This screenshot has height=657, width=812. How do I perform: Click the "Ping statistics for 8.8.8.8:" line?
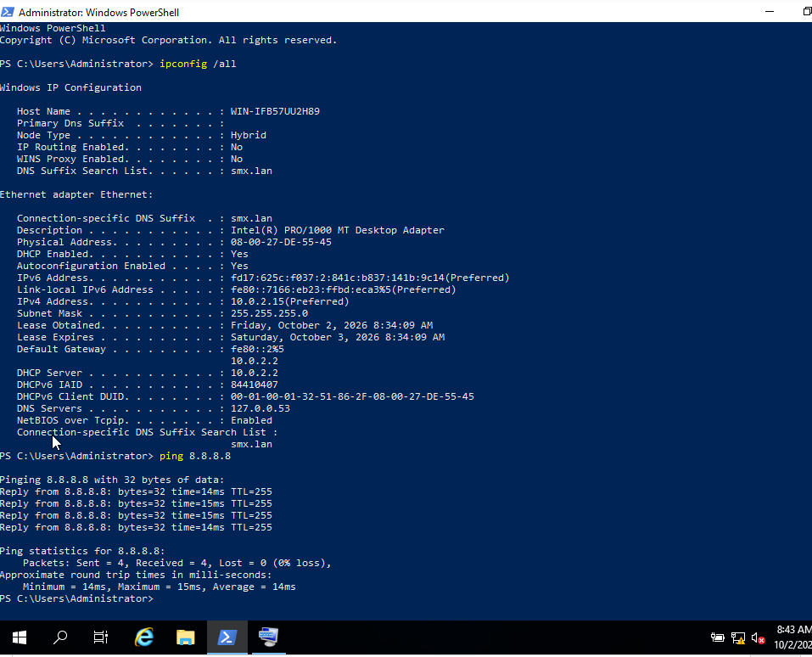(x=82, y=551)
